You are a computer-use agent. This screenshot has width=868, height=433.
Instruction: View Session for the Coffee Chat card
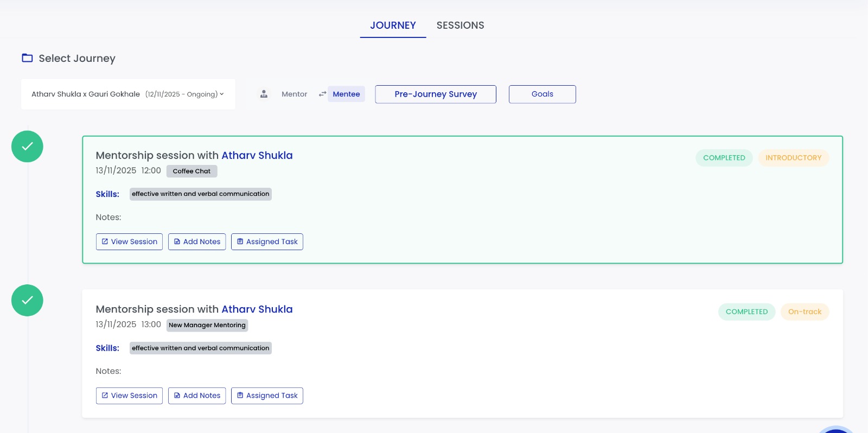(x=129, y=241)
